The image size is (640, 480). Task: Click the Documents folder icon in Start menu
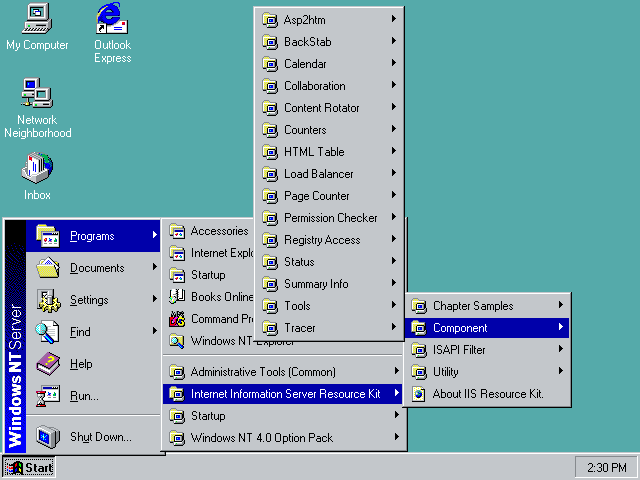48,267
